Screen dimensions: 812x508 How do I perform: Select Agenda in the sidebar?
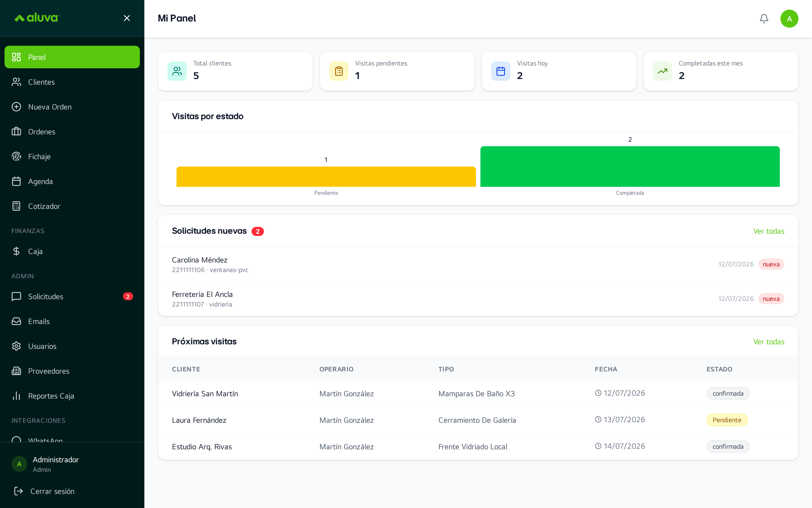click(x=72, y=181)
